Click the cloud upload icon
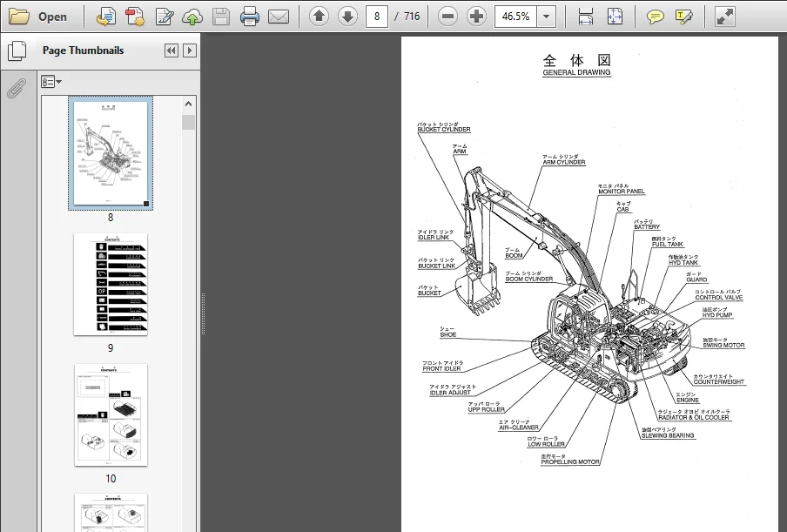The width and height of the screenshot is (787, 532). point(192,17)
